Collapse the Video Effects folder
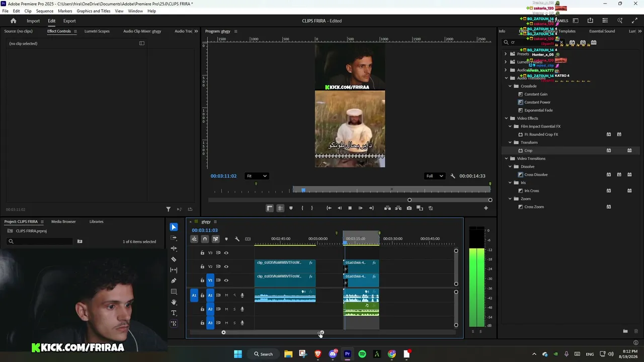 click(506, 118)
